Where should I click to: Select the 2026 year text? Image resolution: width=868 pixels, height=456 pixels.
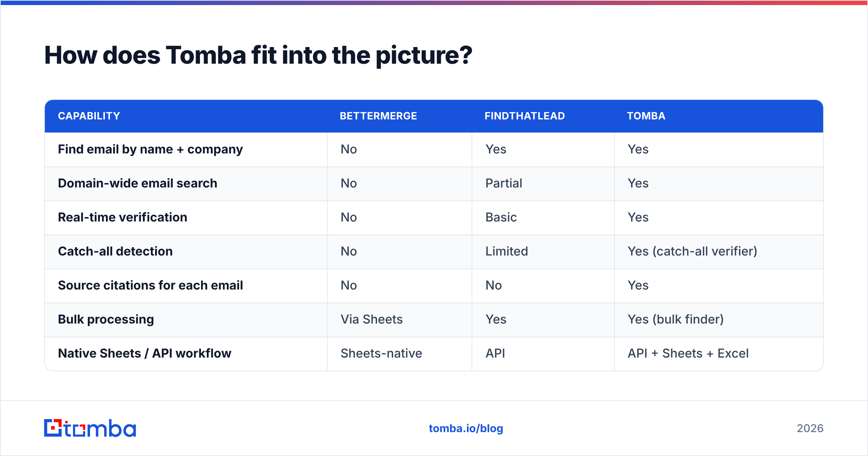810,428
